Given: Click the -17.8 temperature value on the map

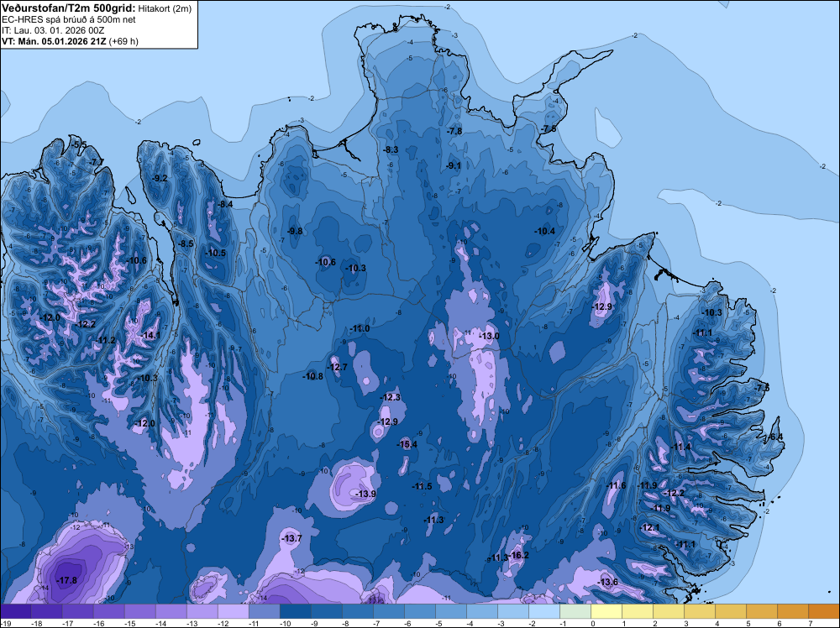Looking at the screenshot, I should click(x=67, y=580).
